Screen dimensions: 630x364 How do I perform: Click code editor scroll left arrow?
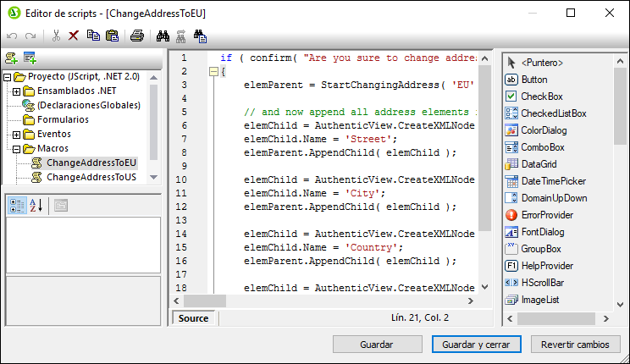coord(176,301)
